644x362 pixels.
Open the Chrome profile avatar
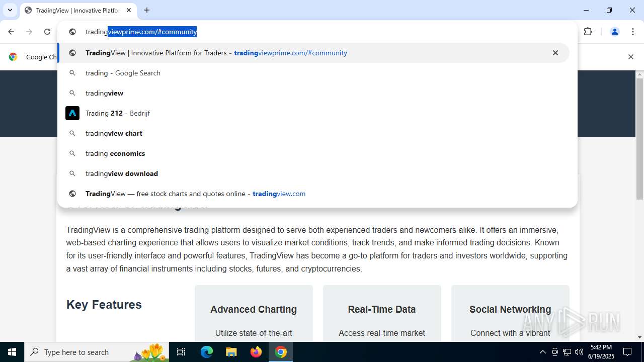pyautogui.click(x=614, y=32)
